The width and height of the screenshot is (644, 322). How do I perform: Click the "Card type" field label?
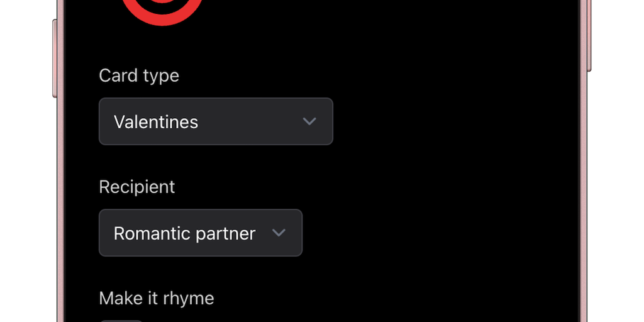(x=139, y=75)
